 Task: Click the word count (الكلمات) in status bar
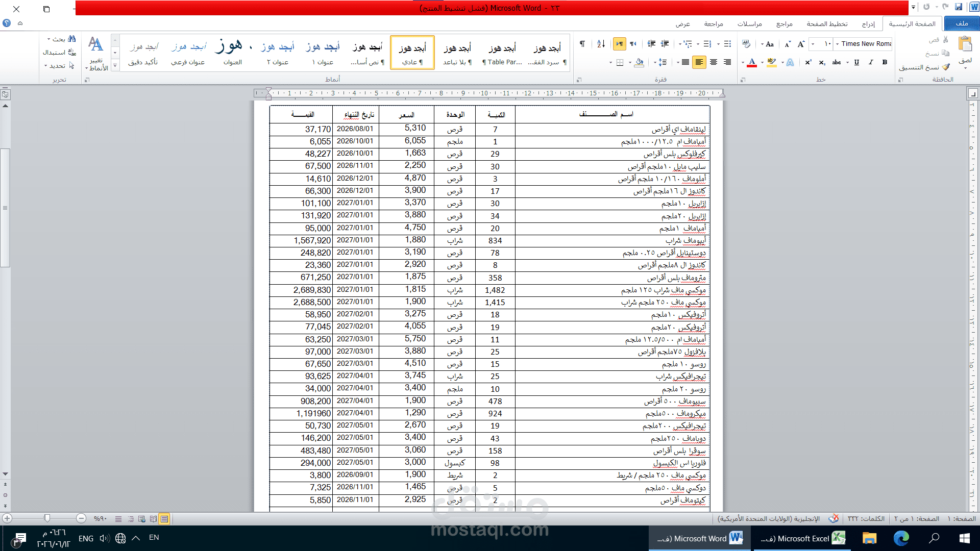click(x=866, y=518)
